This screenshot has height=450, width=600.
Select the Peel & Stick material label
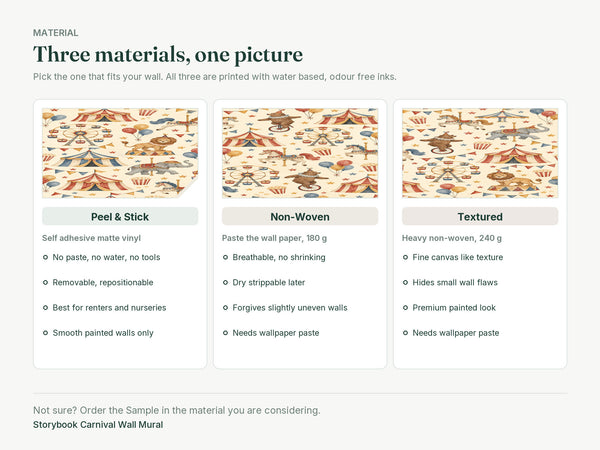120,217
